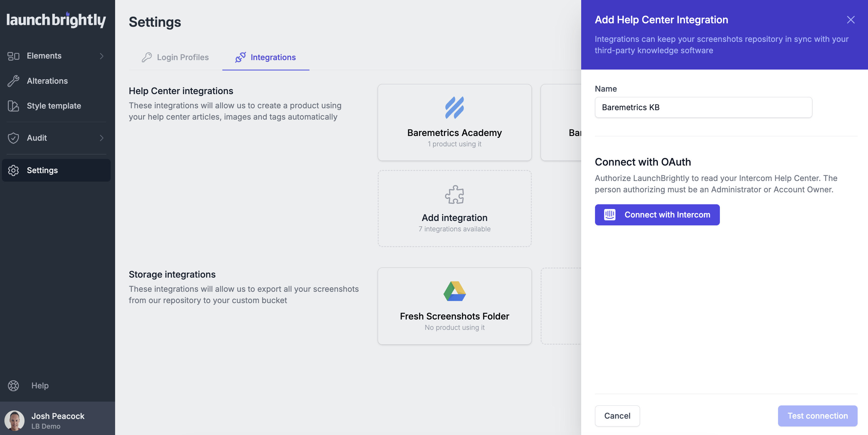Click the Add Help Center Integration title

[661, 20]
